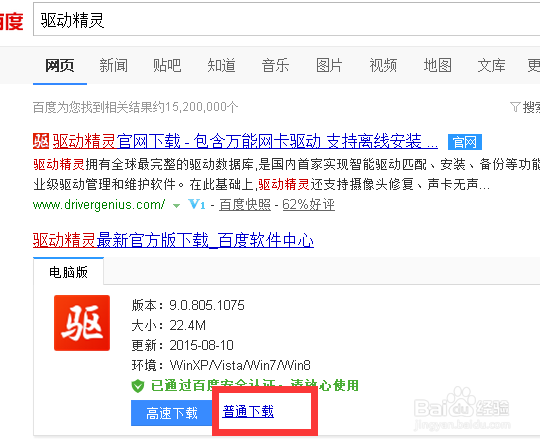Click the green security shield icon

click(x=138, y=386)
